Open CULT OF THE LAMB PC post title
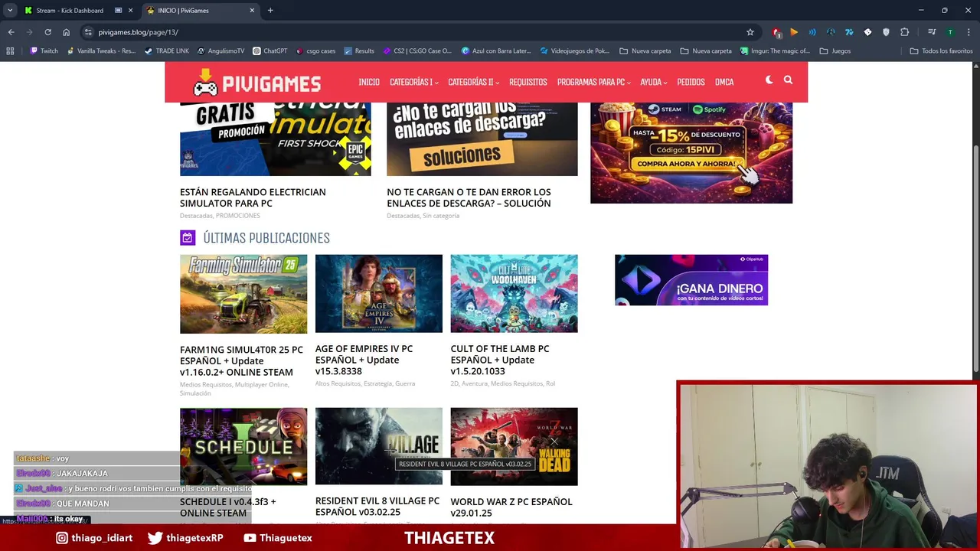The image size is (980, 551). (500, 360)
